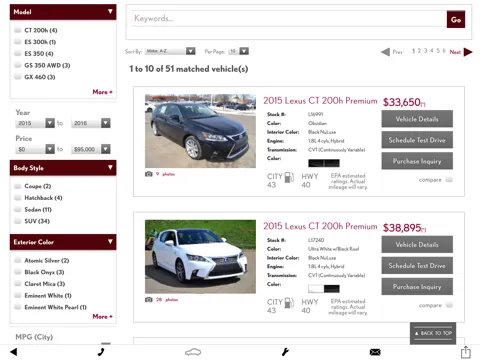This screenshot has width=480, height=360.
Task: Click the Go search button
Action: tap(456, 19)
